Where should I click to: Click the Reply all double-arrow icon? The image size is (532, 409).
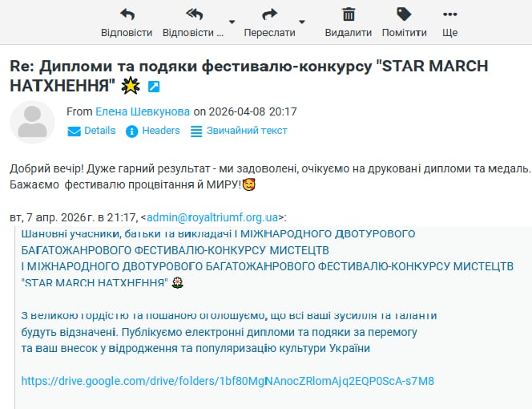tap(195, 14)
